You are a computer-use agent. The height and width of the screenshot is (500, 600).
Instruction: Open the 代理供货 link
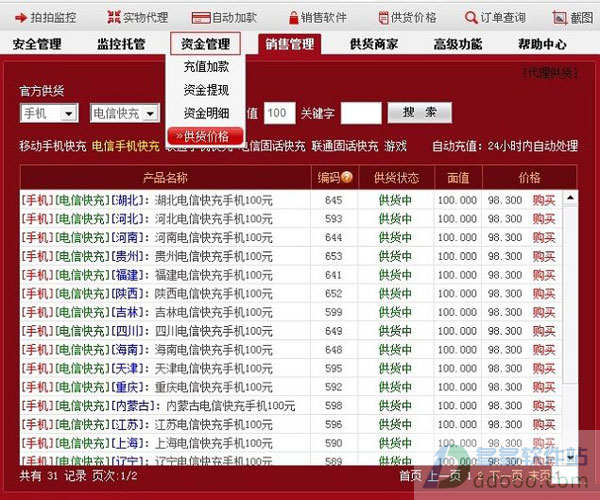pyautogui.click(x=550, y=73)
